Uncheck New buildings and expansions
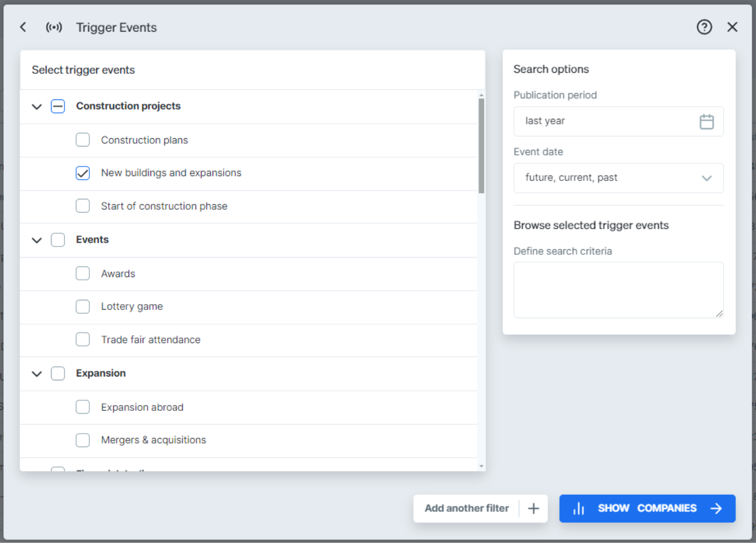 (82, 173)
